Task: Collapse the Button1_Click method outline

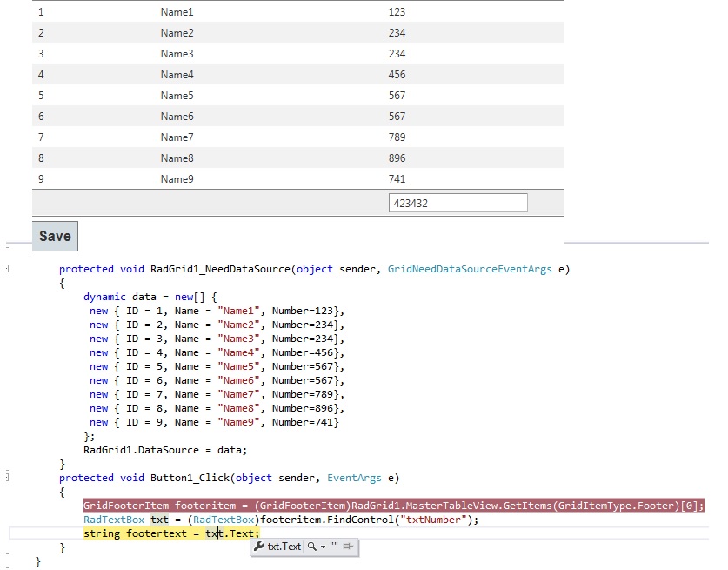Action: pos(8,477)
